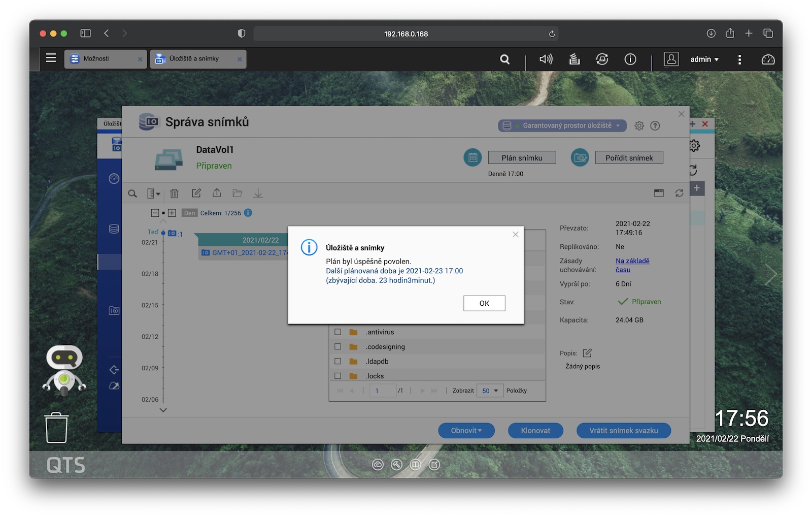Open the three-dot More menu
Image resolution: width=812 pixels, height=517 pixels.
(x=739, y=60)
